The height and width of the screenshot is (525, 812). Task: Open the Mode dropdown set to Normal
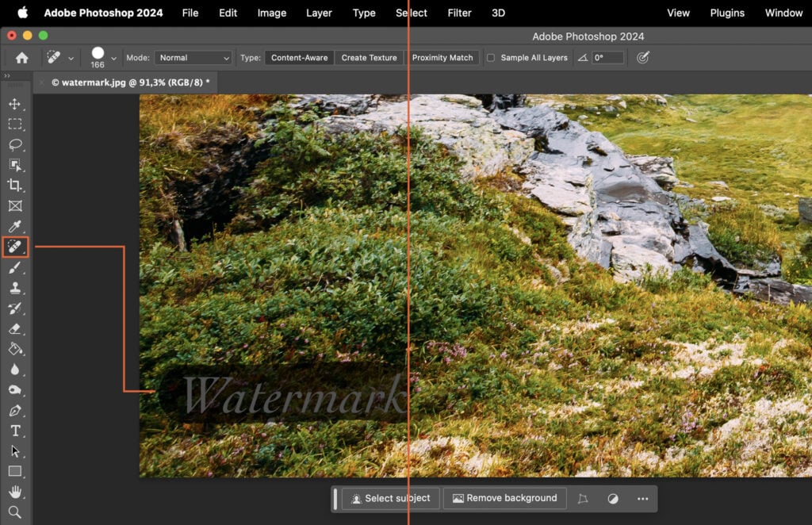click(193, 57)
